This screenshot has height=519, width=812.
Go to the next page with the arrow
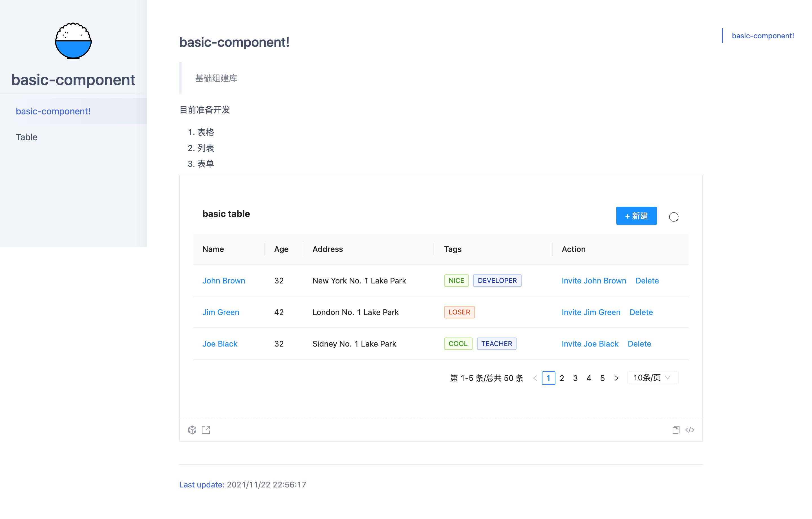pos(616,378)
